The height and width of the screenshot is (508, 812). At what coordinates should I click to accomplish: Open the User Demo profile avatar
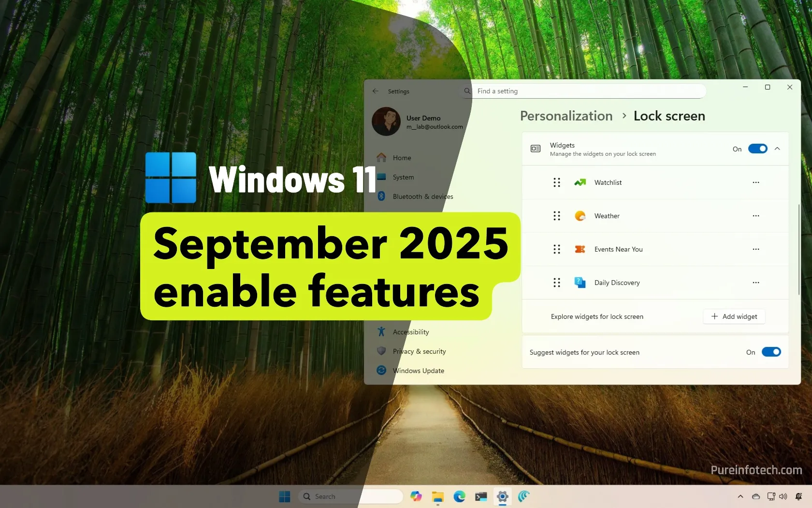pos(386,121)
